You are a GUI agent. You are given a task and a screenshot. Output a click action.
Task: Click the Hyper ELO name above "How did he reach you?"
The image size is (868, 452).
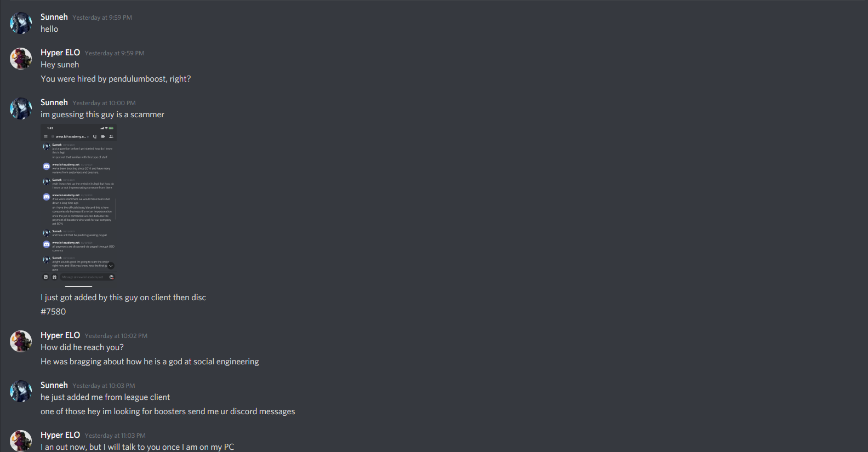[60, 335]
